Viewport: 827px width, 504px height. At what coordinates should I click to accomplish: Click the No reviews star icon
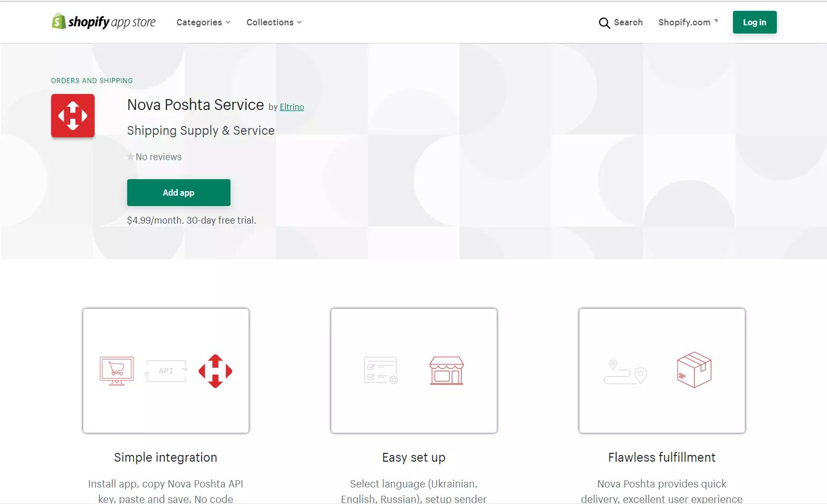tap(131, 156)
